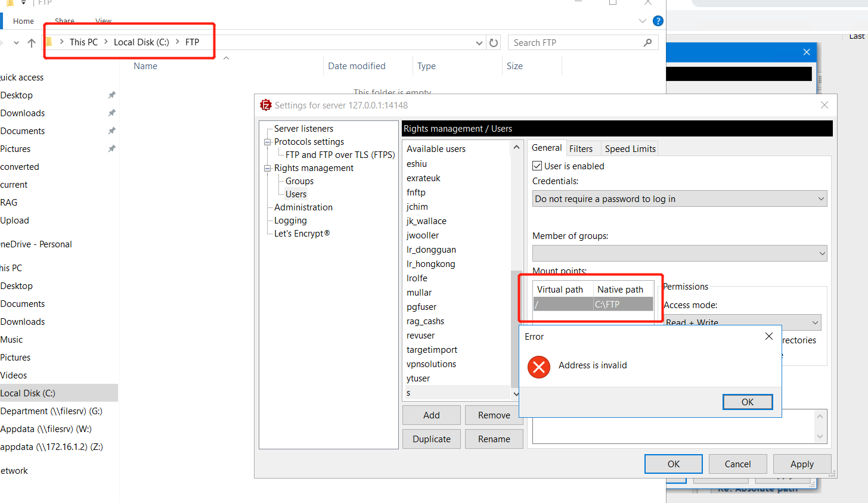The height and width of the screenshot is (503, 868).
Task: Collapse the Protocols settings tree node
Action: point(268,142)
